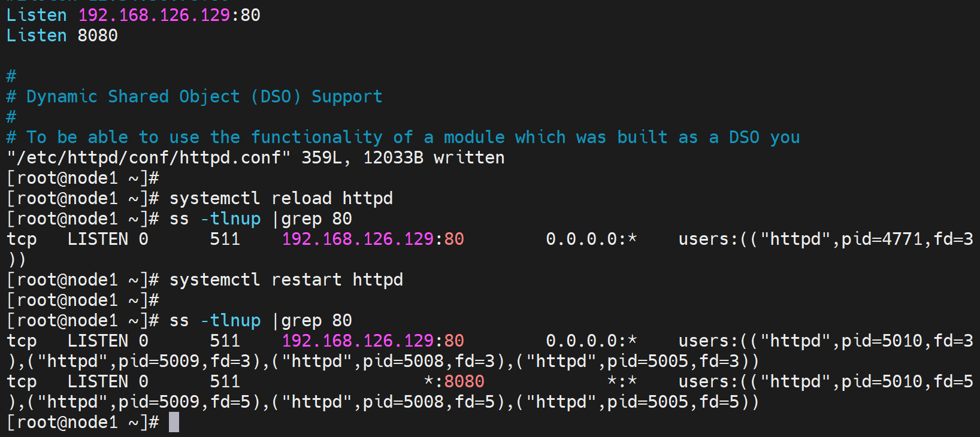
Task: Click the "359L, 12033B written" status text
Action: pyautogui.click(x=403, y=157)
